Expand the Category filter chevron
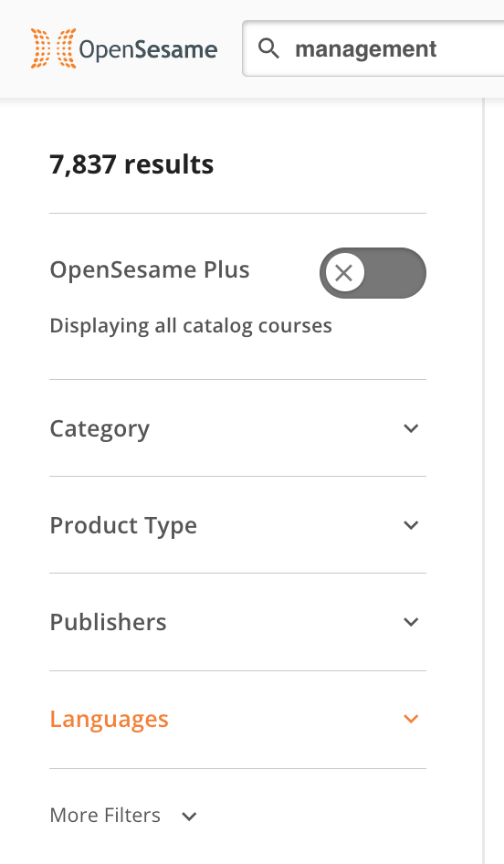 [x=411, y=428]
